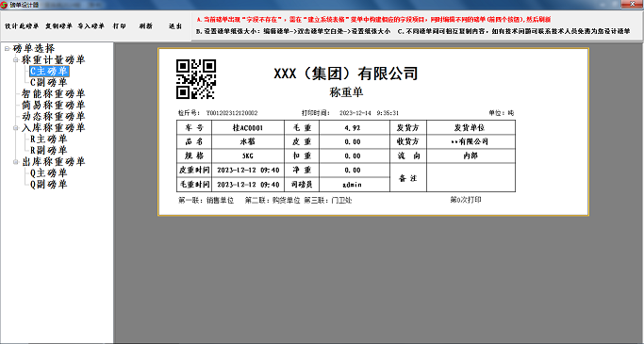Viewport: 644px width, 344px height.
Task: Click hint B about 设置磅单纸张大小
Action: tap(293, 31)
